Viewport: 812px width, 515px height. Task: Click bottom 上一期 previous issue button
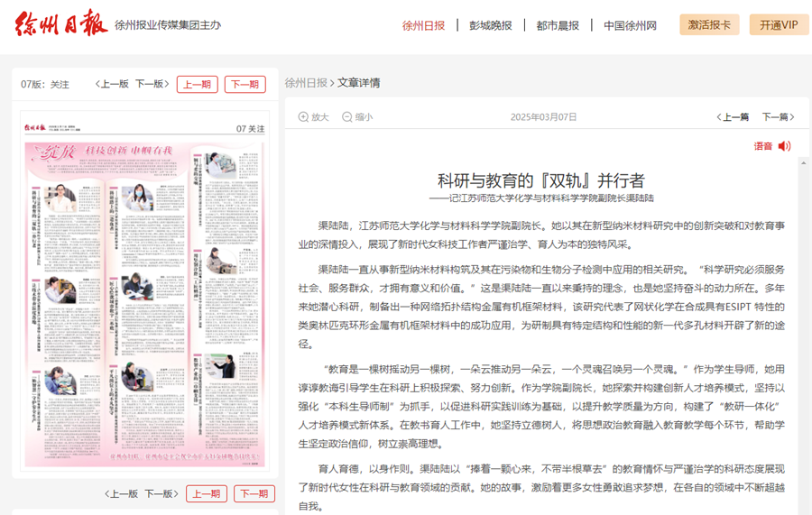click(206, 493)
